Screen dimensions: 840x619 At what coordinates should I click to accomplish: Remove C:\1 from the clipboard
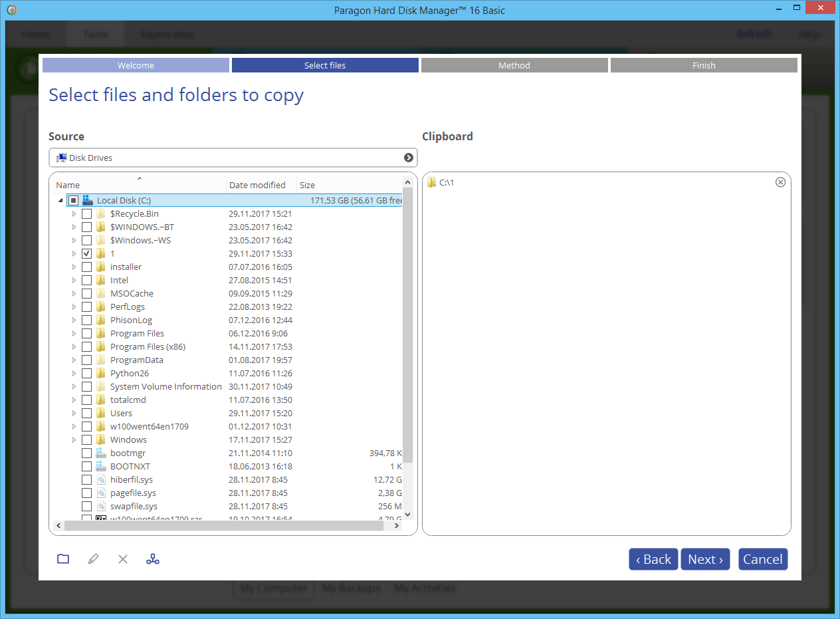(x=780, y=182)
